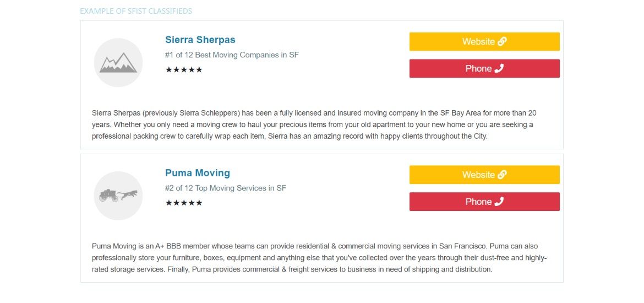Call Sierra Sherpas via the red Phone button
The height and width of the screenshot is (303, 644).
pyautogui.click(x=484, y=69)
